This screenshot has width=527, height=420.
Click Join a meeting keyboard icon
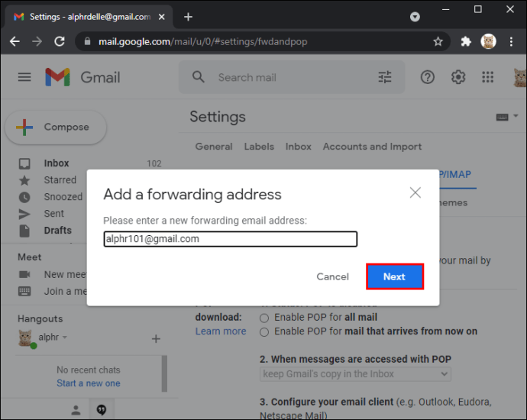[24, 291]
